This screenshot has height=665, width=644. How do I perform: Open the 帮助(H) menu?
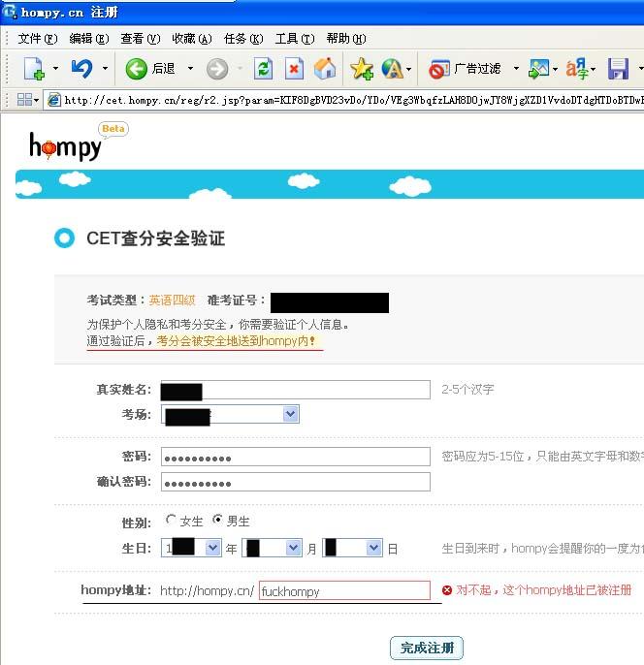346,39
